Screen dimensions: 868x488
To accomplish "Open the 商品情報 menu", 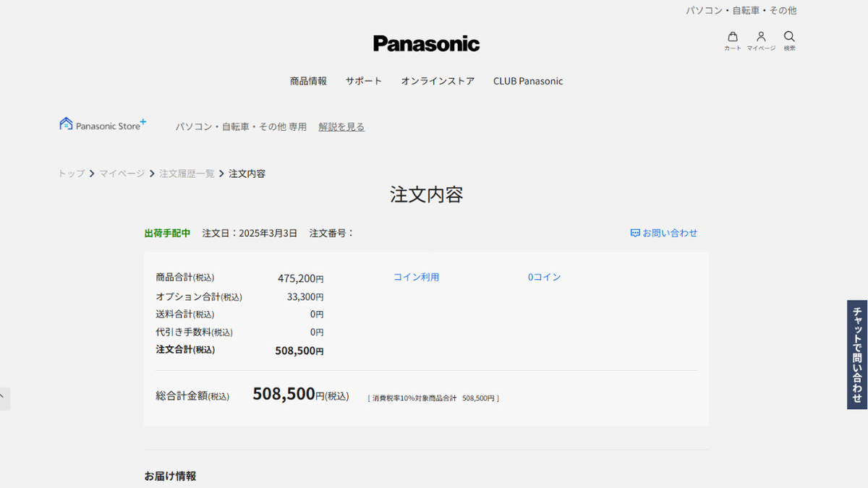I will click(308, 81).
